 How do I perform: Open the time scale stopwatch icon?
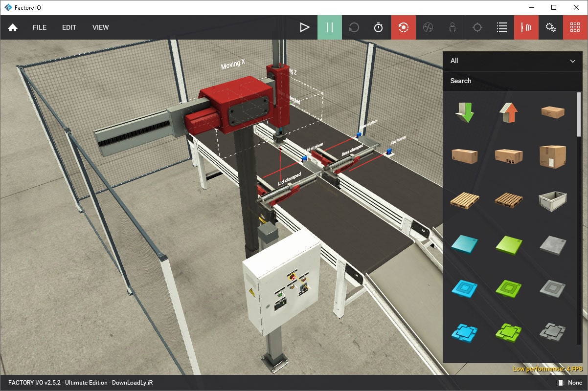point(379,27)
